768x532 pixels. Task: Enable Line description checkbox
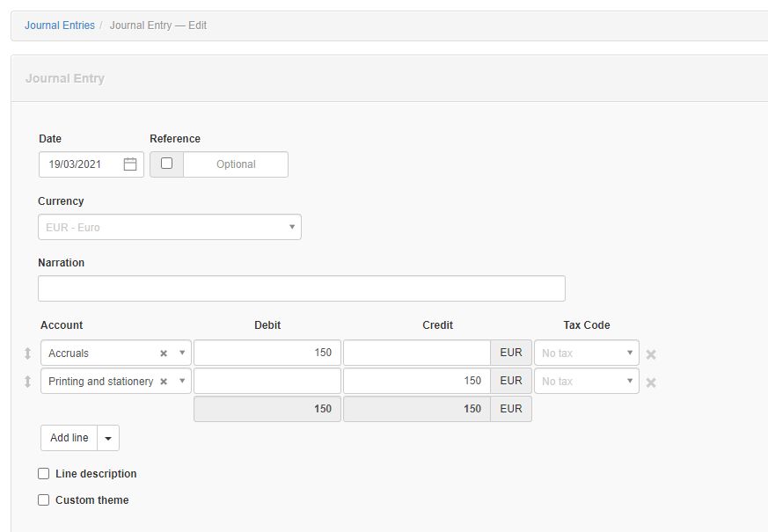click(44, 473)
